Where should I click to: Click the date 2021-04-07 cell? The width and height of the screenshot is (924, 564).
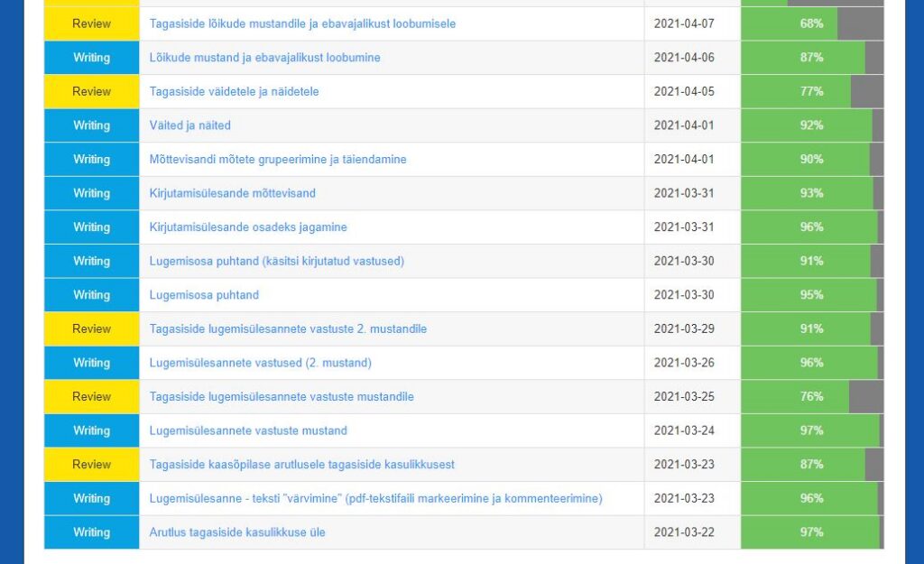[x=690, y=23]
